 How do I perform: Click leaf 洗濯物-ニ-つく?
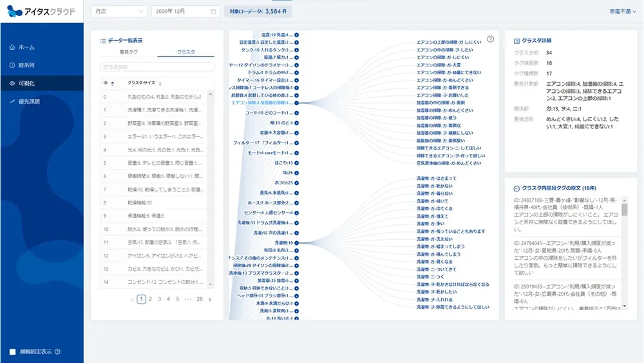coord(430,277)
